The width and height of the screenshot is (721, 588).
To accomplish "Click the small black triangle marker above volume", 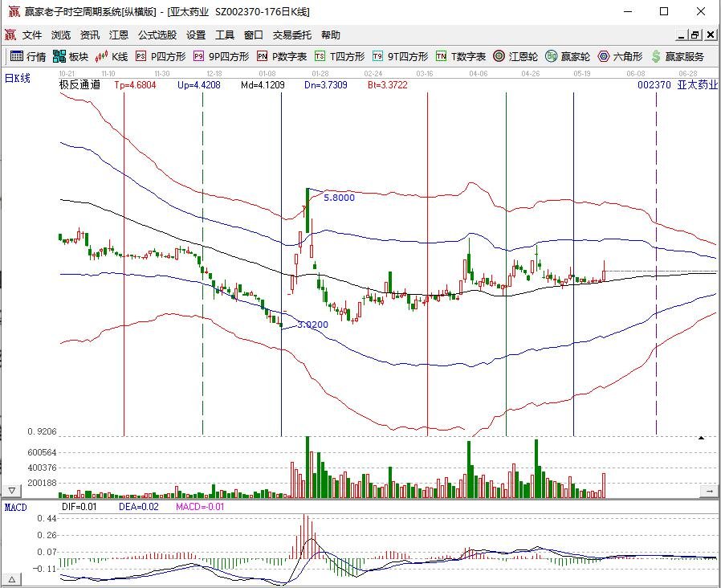I will click(x=701, y=438).
